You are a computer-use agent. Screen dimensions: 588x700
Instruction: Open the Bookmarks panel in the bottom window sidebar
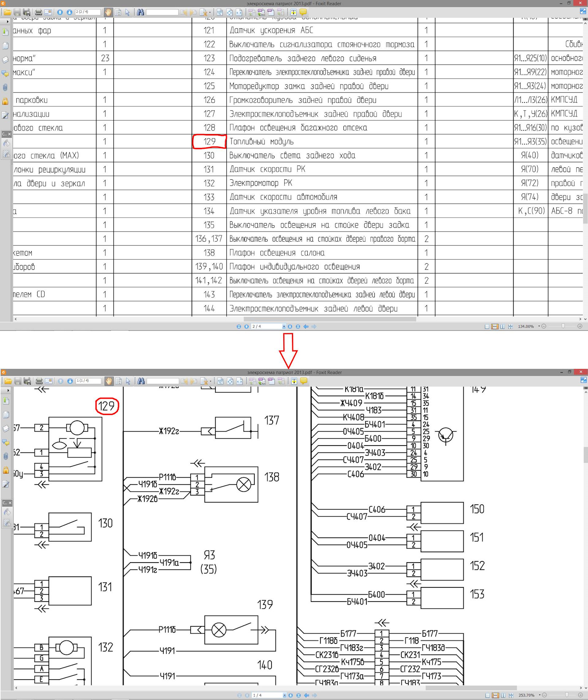pyautogui.click(x=6, y=401)
